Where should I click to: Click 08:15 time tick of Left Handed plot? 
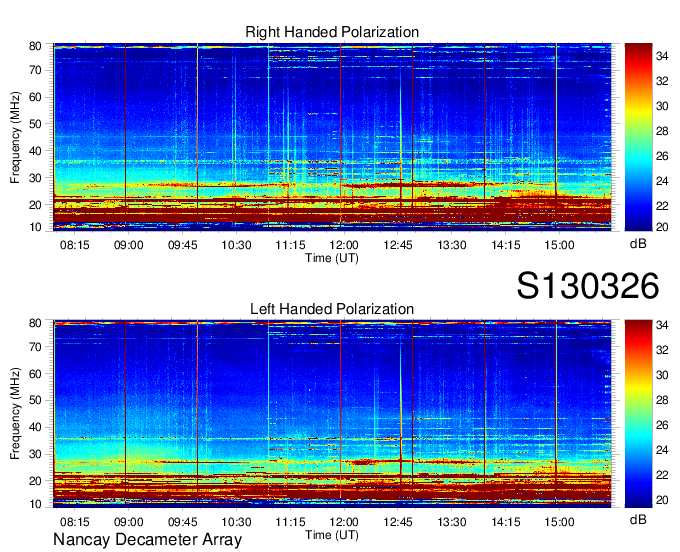point(75,522)
